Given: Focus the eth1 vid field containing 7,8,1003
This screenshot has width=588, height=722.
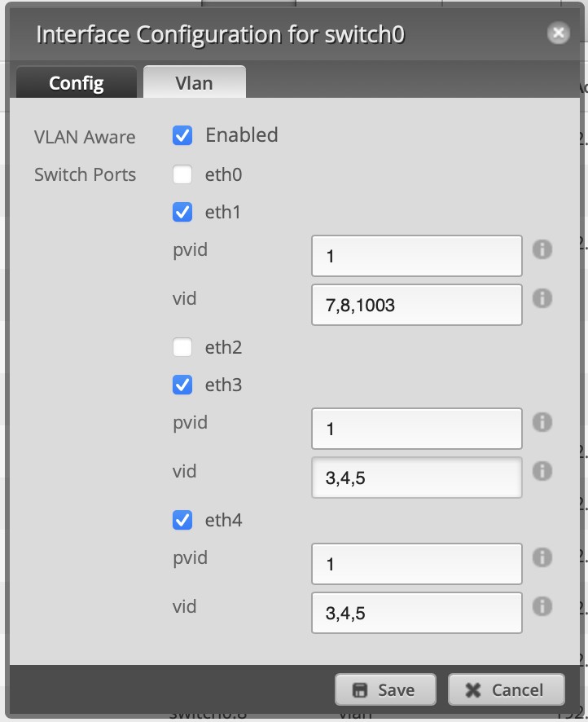Looking at the screenshot, I should 417,305.
